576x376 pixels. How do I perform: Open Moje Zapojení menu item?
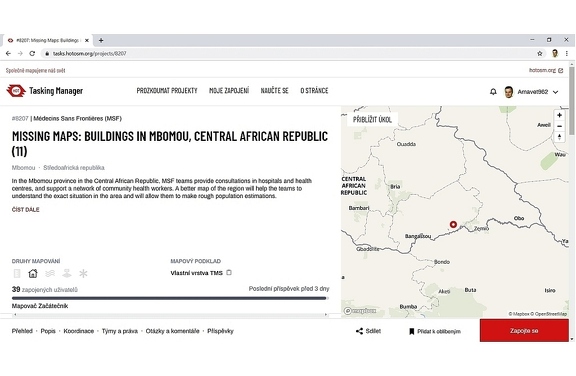tap(229, 91)
